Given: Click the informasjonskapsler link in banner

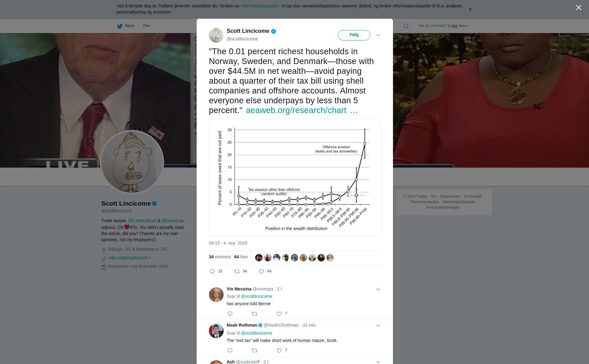Looking at the screenshot, I should coord(260,6).
